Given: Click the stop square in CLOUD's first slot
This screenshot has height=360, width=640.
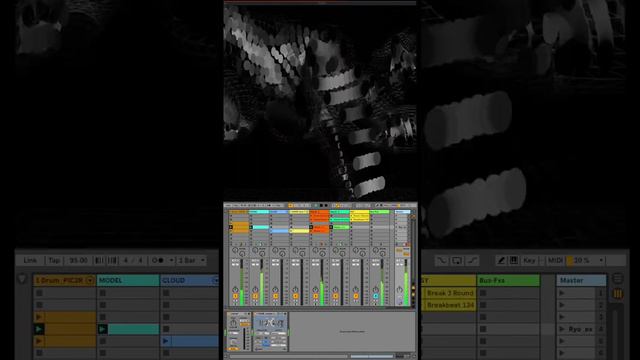Looking at the screenshot, I should (x=166, y=293).
